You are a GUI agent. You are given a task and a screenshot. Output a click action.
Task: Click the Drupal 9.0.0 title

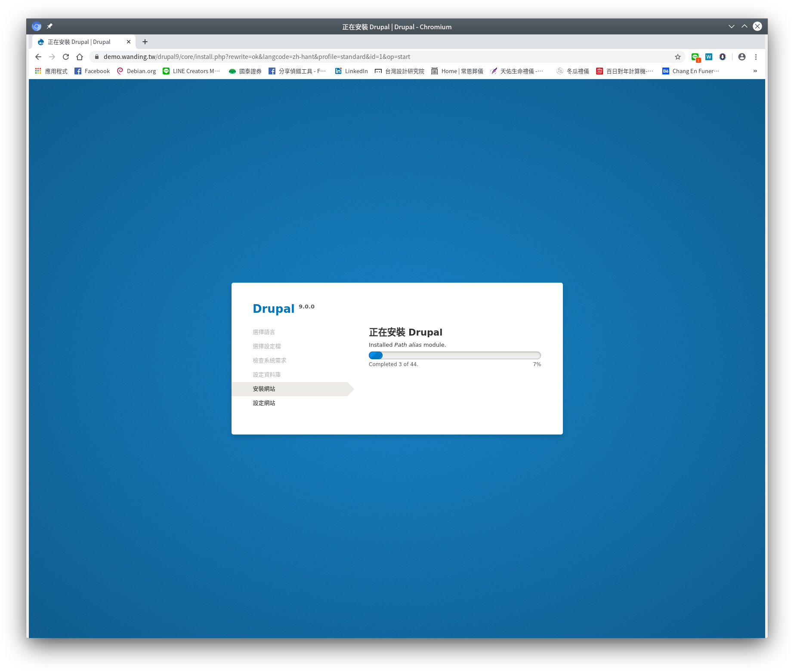pyautogui.click(x=284, y=308)
